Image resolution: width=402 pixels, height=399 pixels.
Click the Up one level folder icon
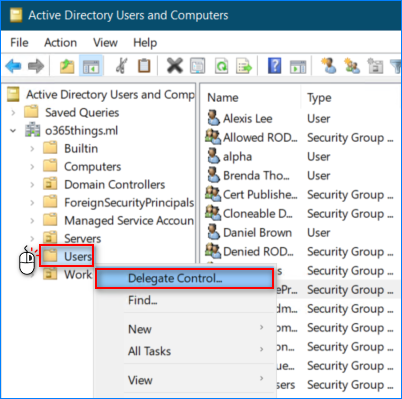[67, 66]
